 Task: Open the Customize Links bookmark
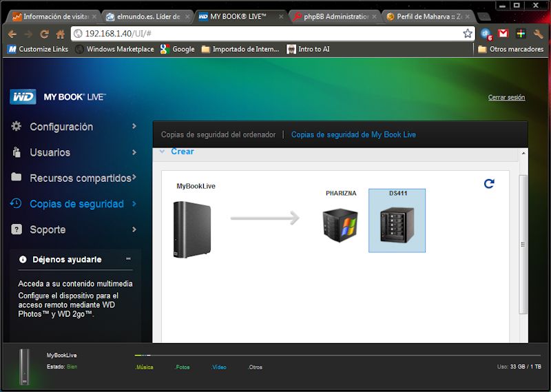pyautogui.click(x=38, y=49)
